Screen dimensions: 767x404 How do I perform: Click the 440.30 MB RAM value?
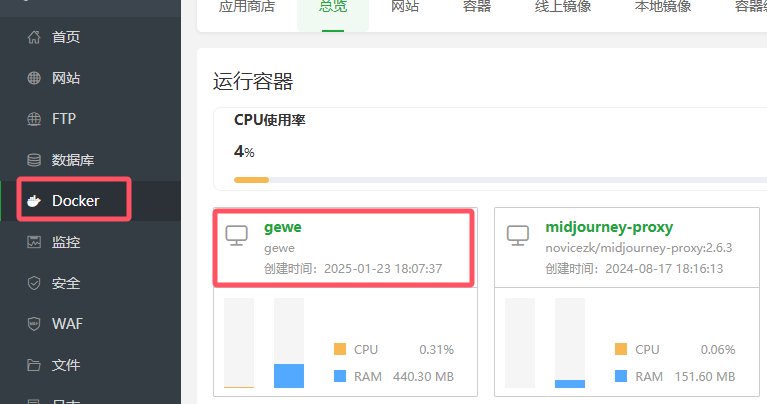coord(424,377)
